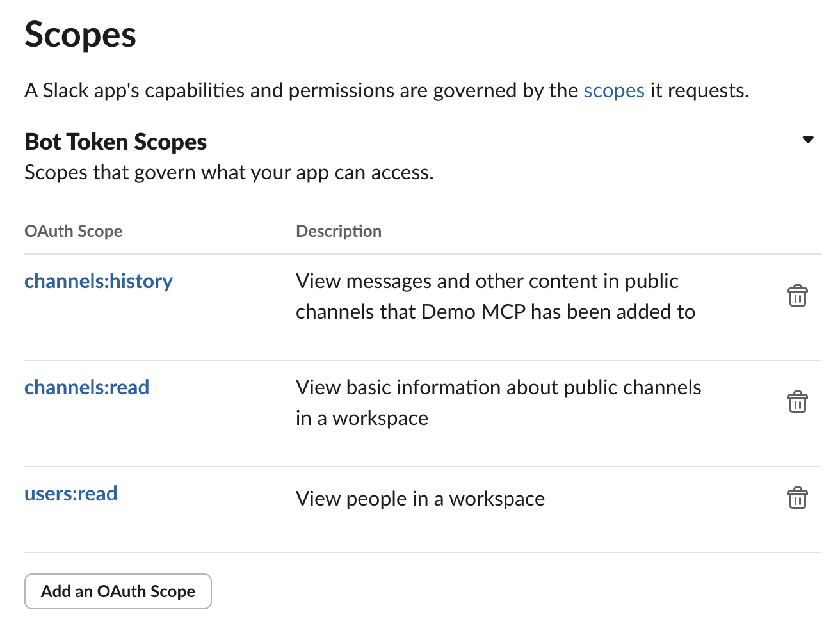Click the OAuth Scope column header
Screen dimensions: 840x640
coord(73,231)
